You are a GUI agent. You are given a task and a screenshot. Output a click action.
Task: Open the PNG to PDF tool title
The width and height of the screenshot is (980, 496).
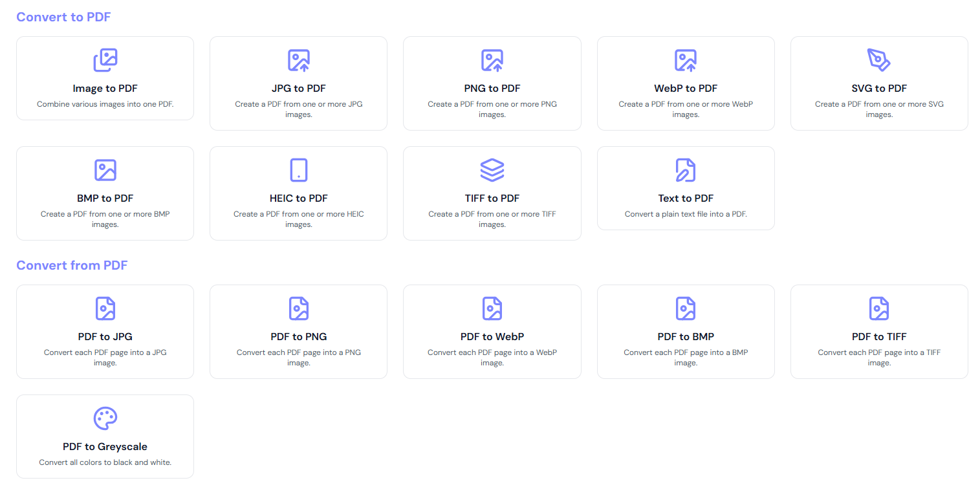(492, 89)
